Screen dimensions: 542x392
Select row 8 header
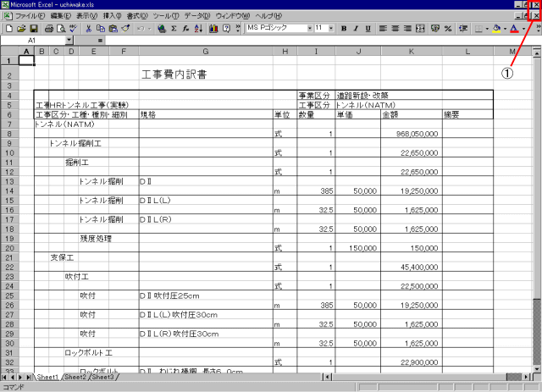[x=8, y=134]
